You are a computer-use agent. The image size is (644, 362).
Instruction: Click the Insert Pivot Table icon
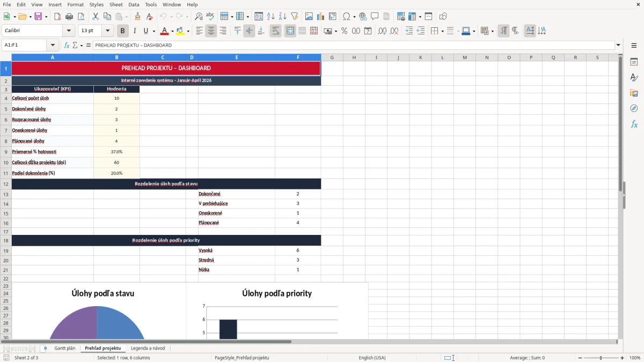(x=333, y=17)
